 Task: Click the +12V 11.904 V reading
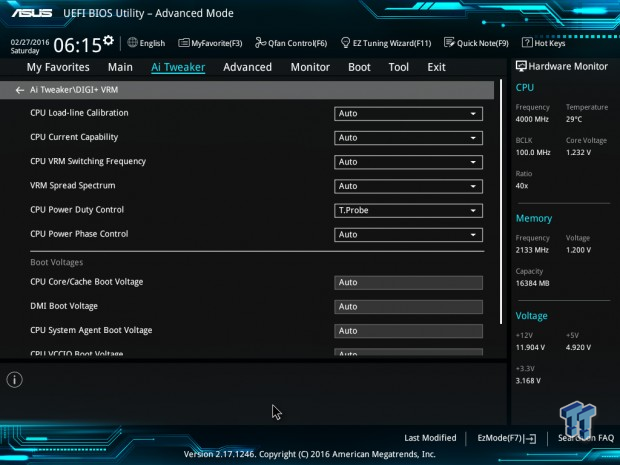pyautogui.click(x=530, y=348)
